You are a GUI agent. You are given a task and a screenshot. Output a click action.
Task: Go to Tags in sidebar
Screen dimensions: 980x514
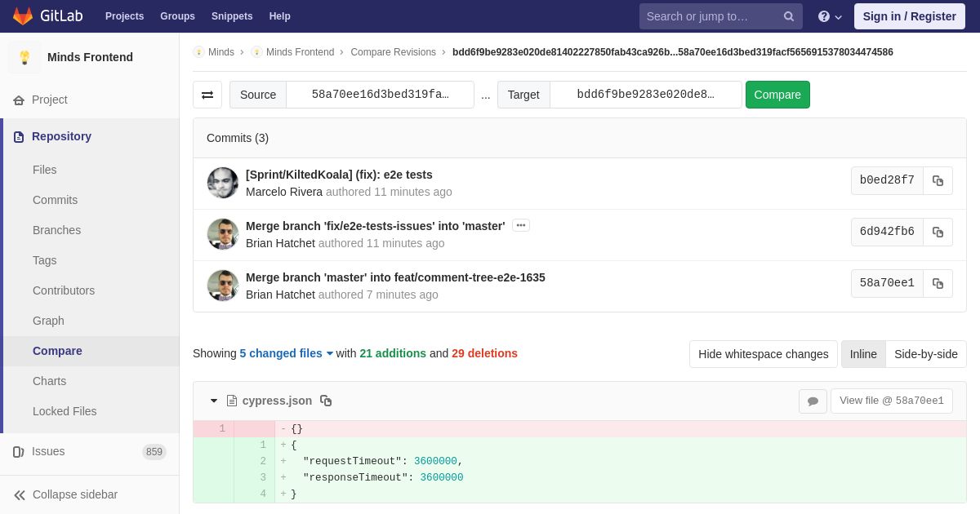click(45, 260)
